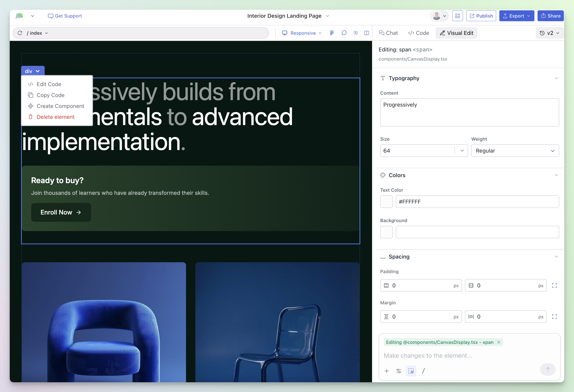Click the Text Color swatch

(386, 202)
